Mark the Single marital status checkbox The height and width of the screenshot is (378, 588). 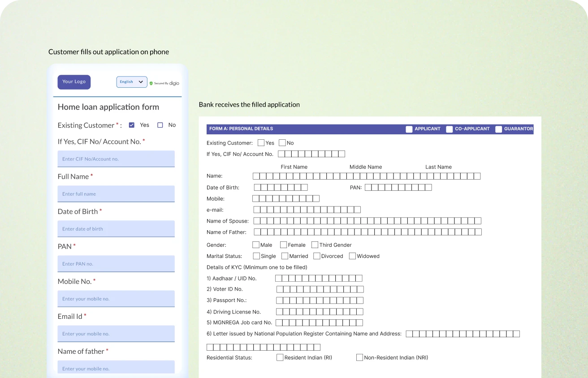[x=256, y=256]
